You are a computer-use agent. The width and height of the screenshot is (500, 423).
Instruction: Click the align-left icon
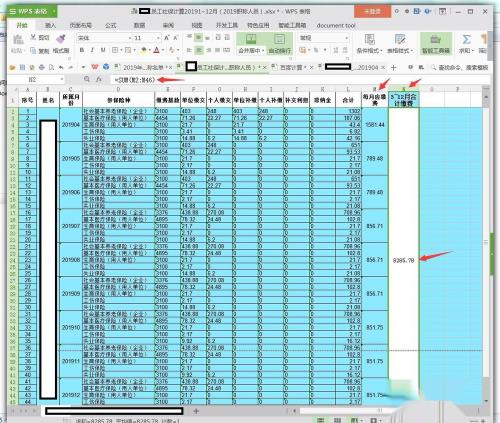coord(189,50)
